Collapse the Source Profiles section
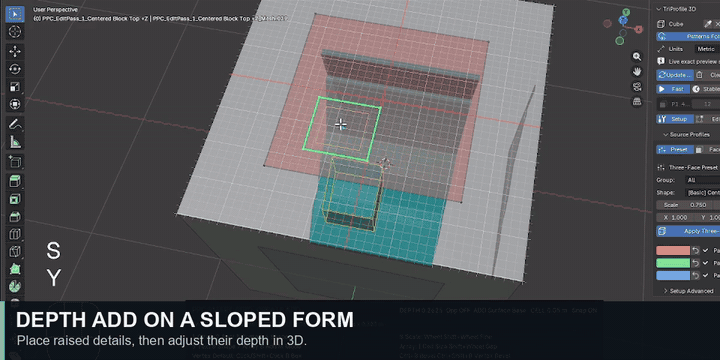The image size is (720, 360). coord(665,135)
